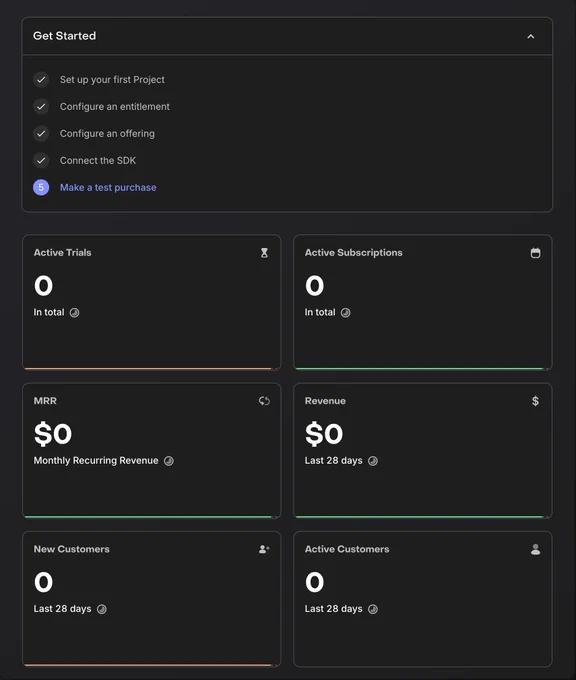
Task: Click the recurring arrows icon on MRR
Action: (264, 401)
